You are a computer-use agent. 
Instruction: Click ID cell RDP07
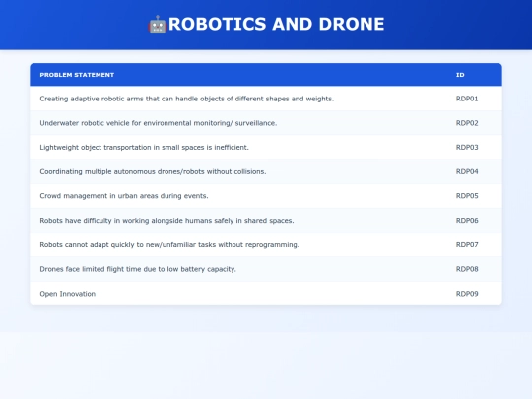click(x=467, y=244)
